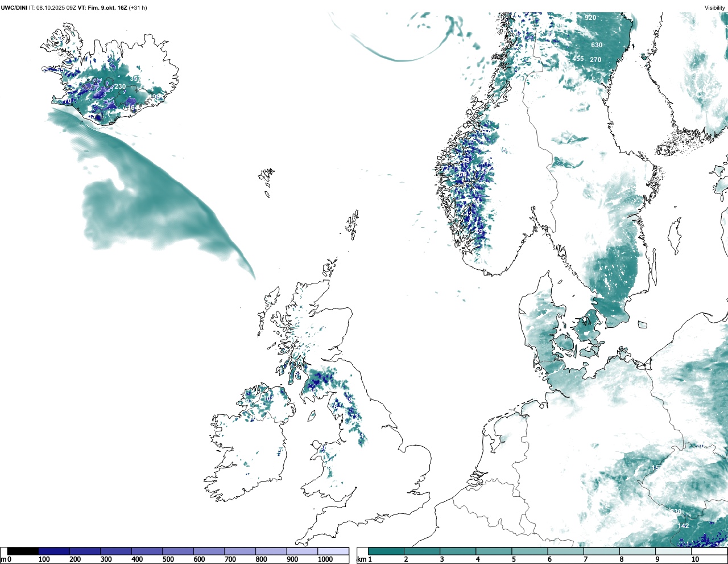Viewport: 728px width, 564px height.
Task: Click the 1000 tick label on meter scale
Action: (x=325, y=559)
